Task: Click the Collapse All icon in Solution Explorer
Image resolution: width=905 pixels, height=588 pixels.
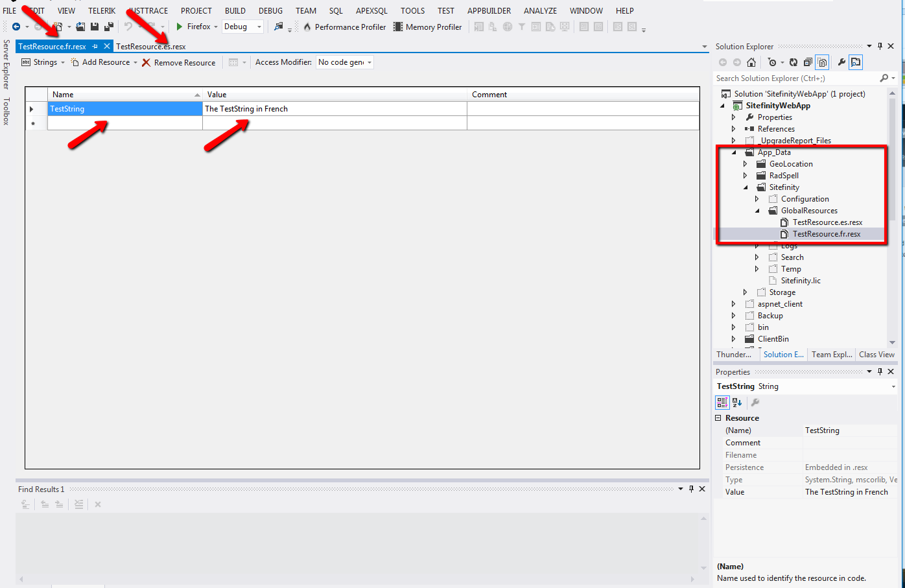Action: pos(808,62)
